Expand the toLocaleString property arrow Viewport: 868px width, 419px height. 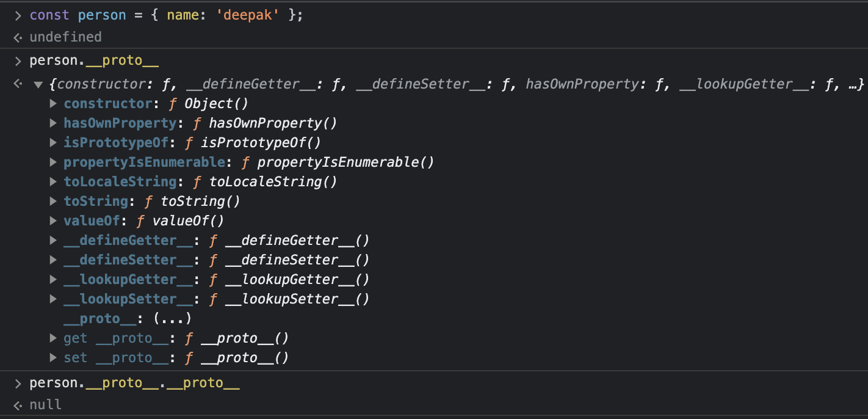point(53,182)
